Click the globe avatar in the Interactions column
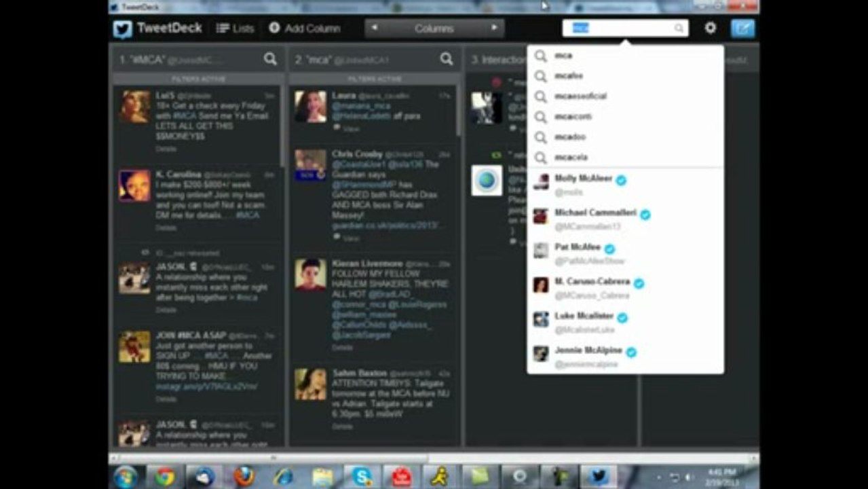This screenshot has height=489, width=868. tap(487, 181)
